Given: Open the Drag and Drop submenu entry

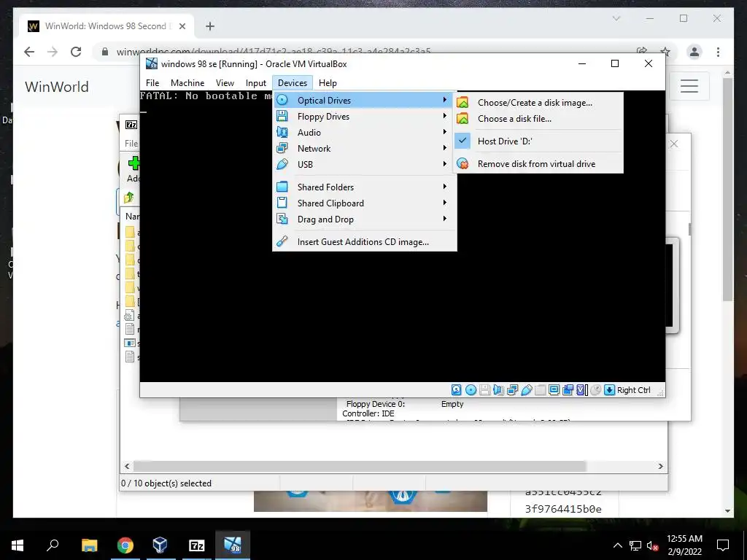Looking at the screenshot, I should pyautogui.click(x=365, y=219).
